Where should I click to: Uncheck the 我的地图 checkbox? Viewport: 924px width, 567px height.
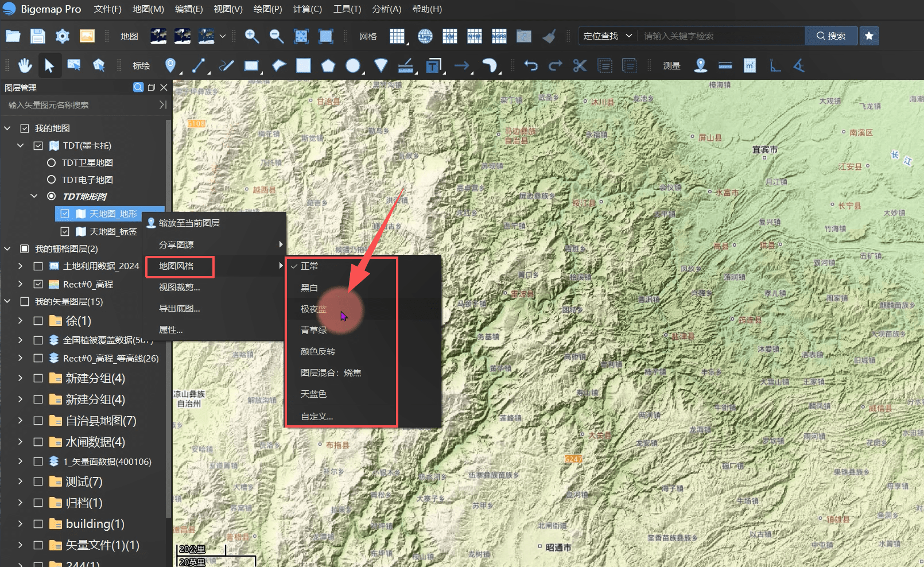click(25, 128)
